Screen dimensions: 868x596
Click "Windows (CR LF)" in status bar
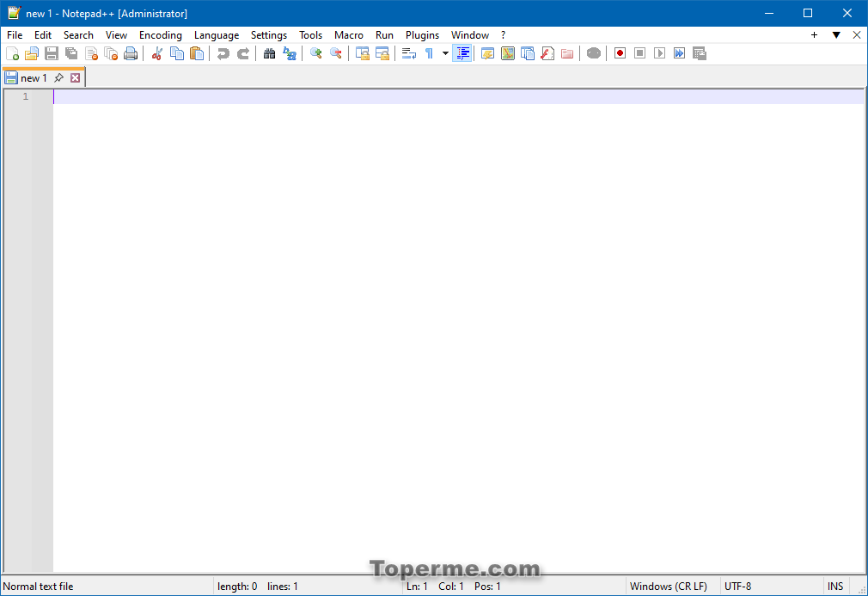click(x=668, y=586)
